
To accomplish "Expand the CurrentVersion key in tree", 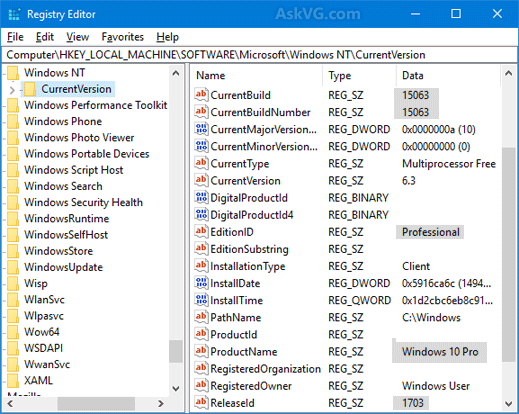I will (x=12, y=90).
